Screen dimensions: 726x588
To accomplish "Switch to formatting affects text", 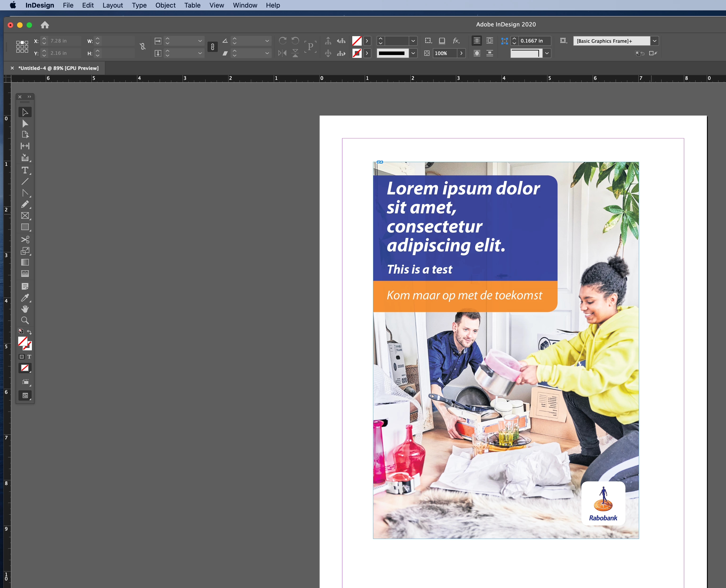I will [x=29, y=357].
